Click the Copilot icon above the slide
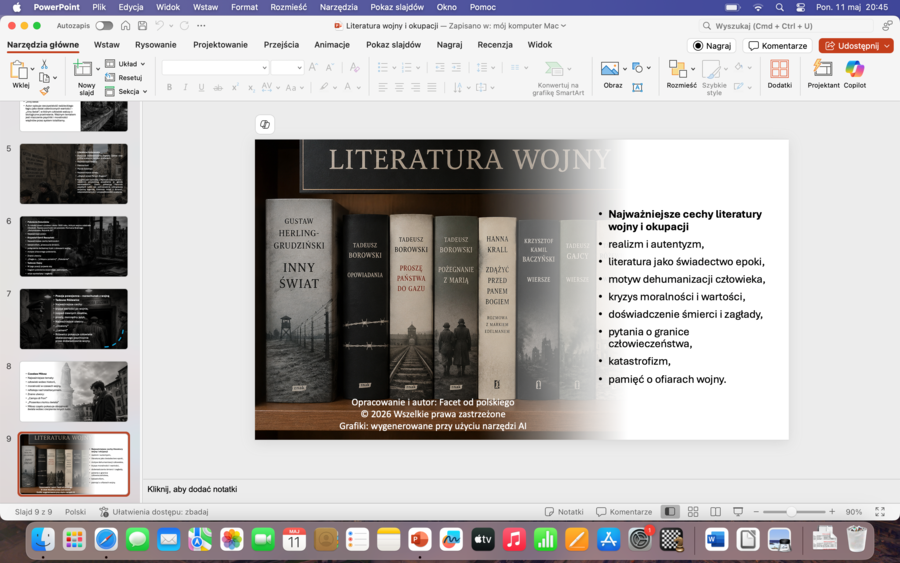Image resolution: width=900 pixels, height=563 pixels. tap(265, 125)
